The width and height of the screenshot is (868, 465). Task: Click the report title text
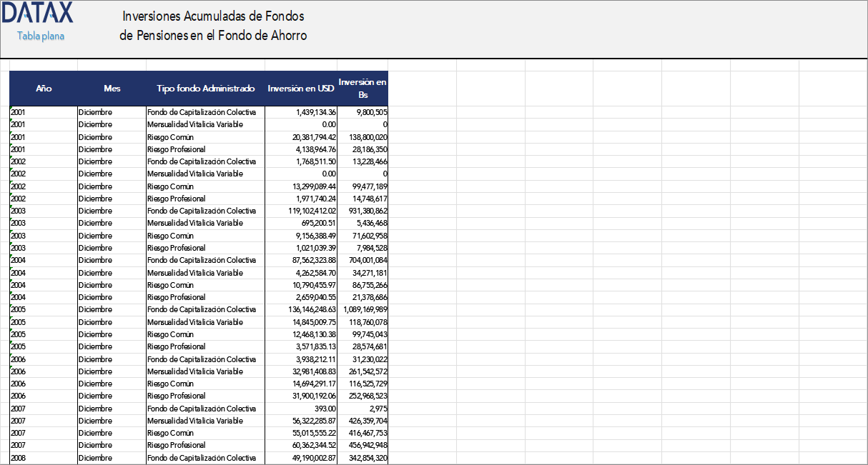click(x=214, y=24)
